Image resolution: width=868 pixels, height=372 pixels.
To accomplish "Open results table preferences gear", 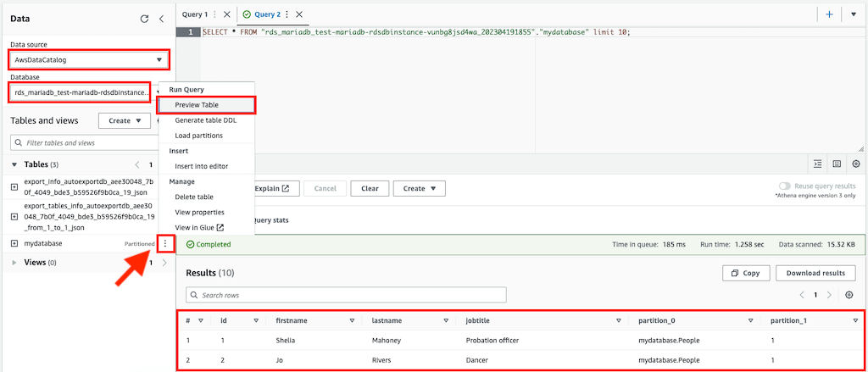I will [x=849, y=295].
